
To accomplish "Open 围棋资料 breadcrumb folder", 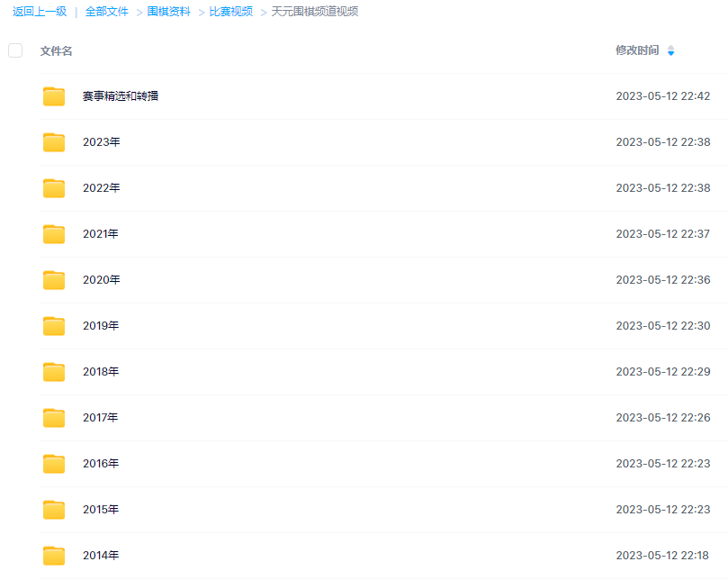I will (x=168, y=12).
